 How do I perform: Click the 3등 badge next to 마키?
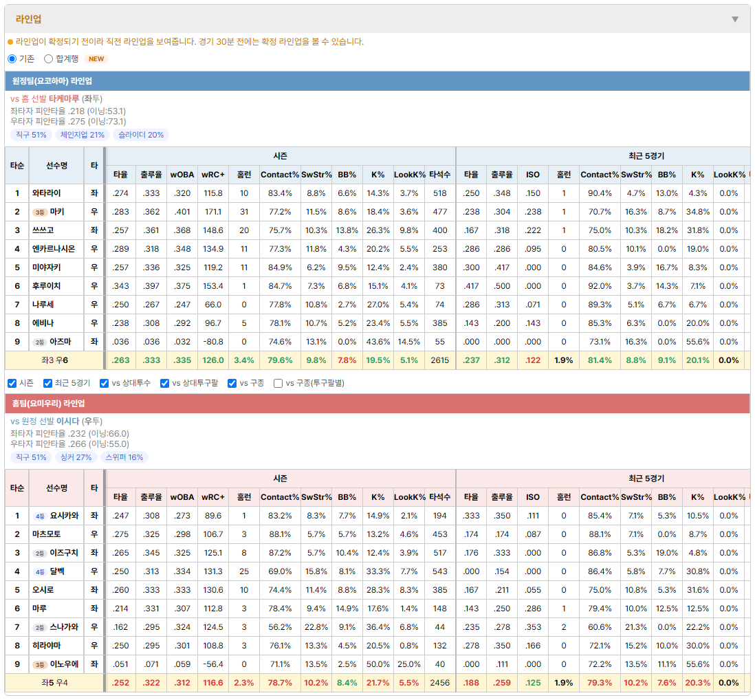(x=39, y=212)
